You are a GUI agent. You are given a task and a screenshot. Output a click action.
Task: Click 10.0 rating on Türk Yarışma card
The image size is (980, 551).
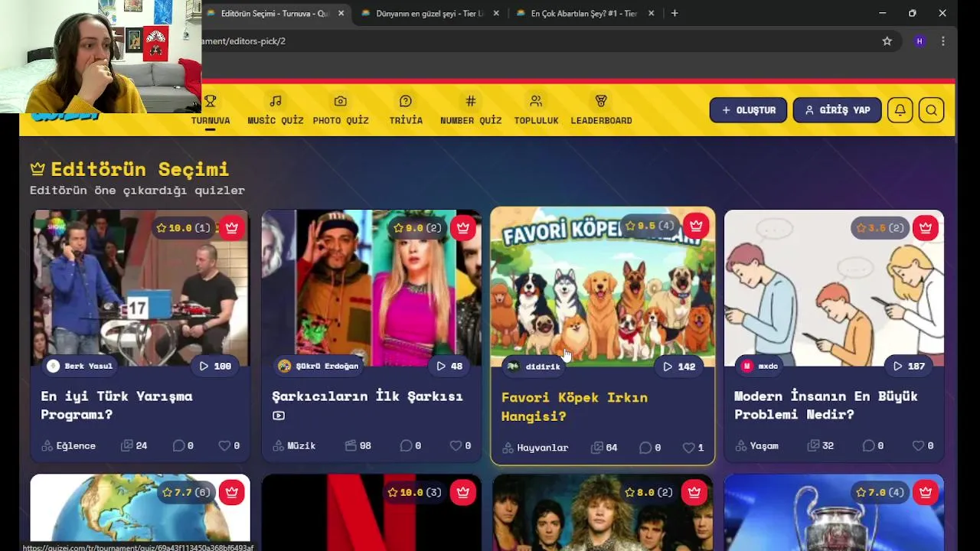[x=184, y=227]
